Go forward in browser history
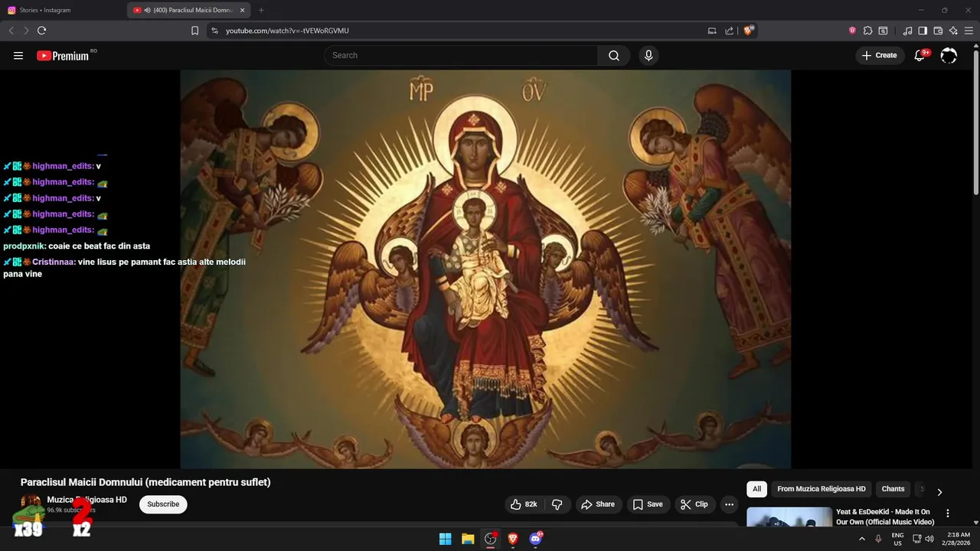 click(x=26, y=31)
